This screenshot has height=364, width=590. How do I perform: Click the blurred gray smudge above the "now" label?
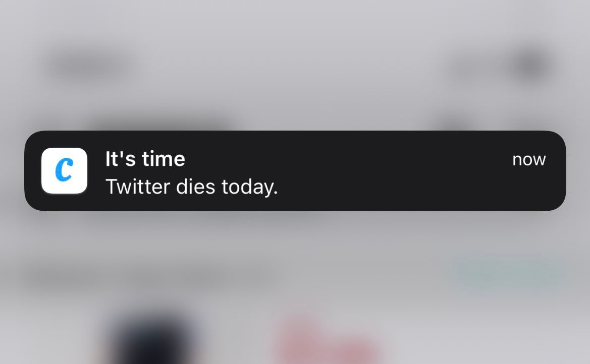pos(455,124)
